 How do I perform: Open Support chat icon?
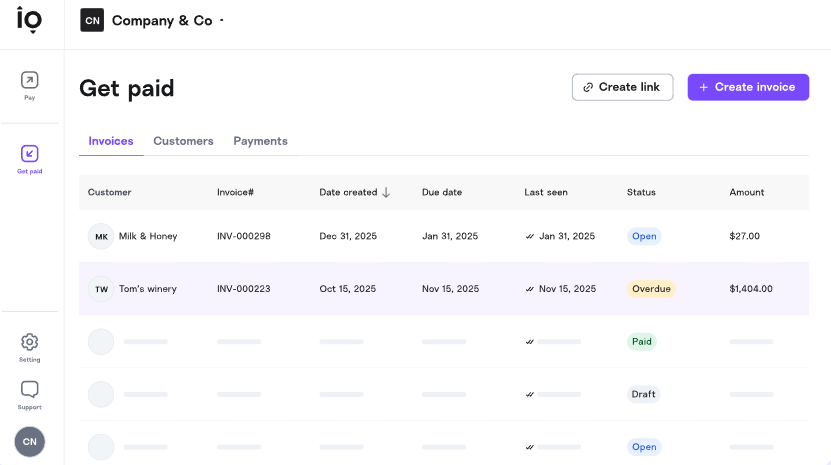click(x=29, y=395)
